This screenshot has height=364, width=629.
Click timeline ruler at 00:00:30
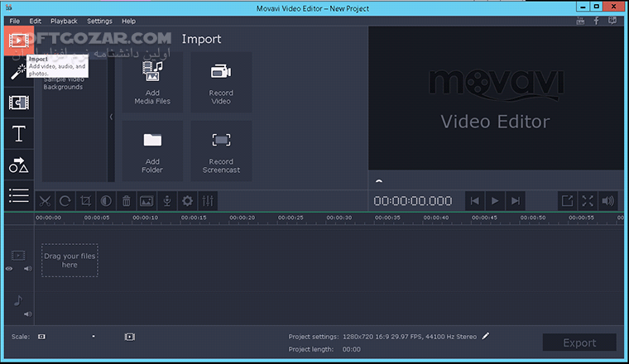point(339,218)
